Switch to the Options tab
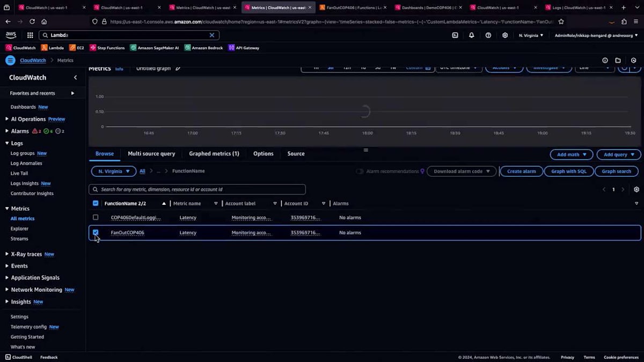The height and width of the screenshot is (362, 644). [x=264, y=153]
